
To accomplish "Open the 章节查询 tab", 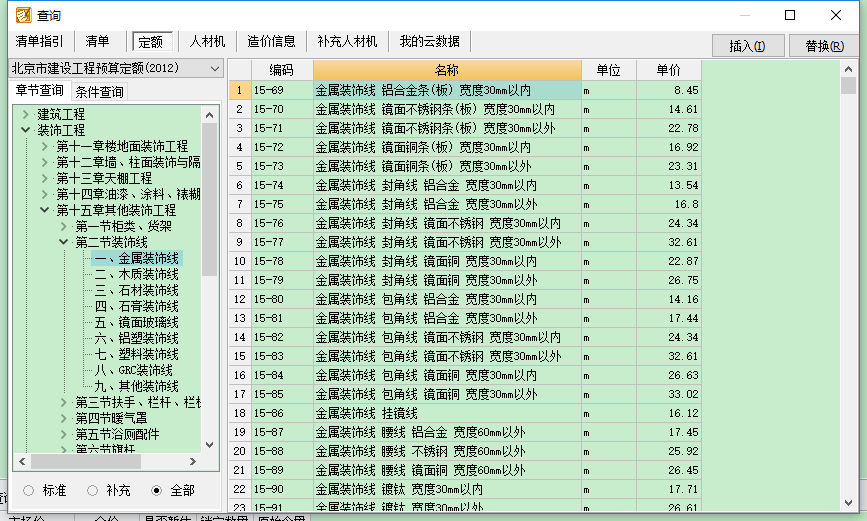I will 39,90.
